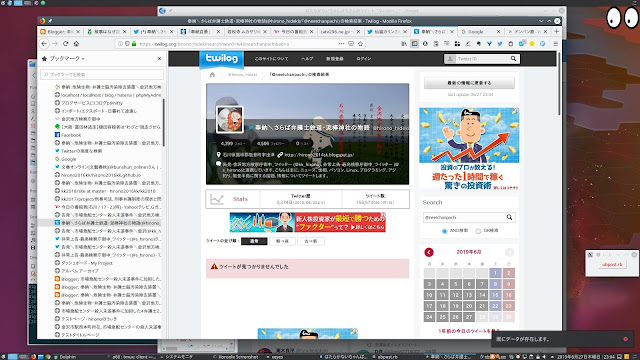The height and width of the screenshot is (360, 640).
Task: Select the 通常 sort order toggle
Action: pos(254,241)
